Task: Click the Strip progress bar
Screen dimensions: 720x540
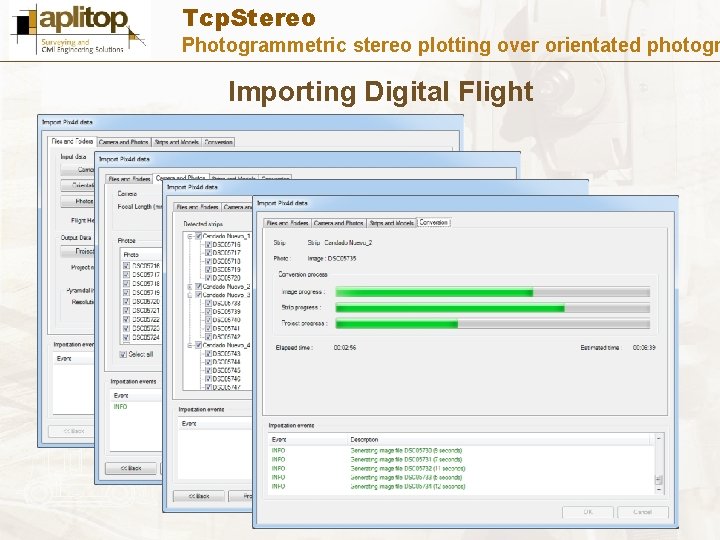Action: [493, 308]
